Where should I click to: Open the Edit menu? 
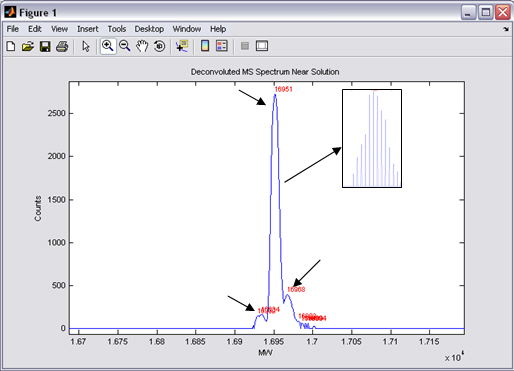coord(35,29)
